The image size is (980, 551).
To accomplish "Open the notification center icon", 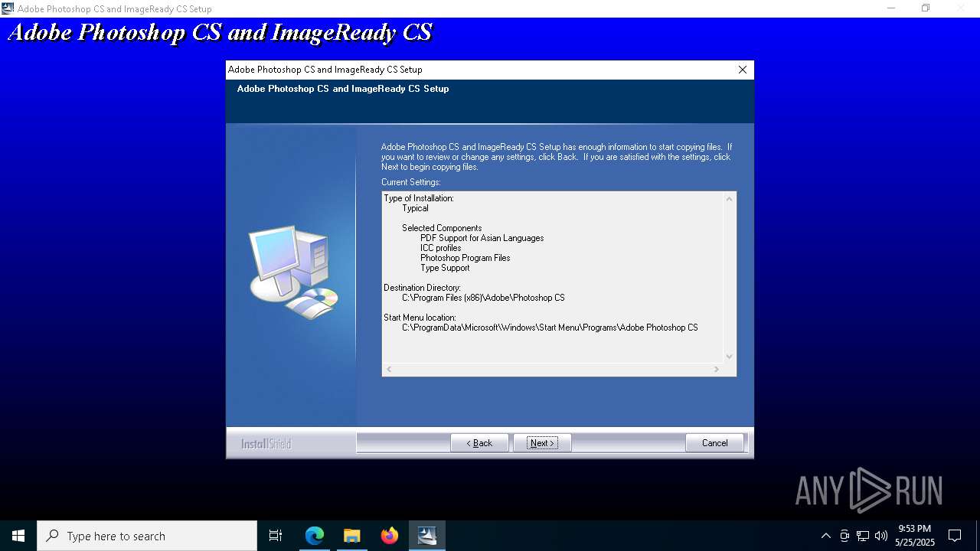I will [955, 536].
